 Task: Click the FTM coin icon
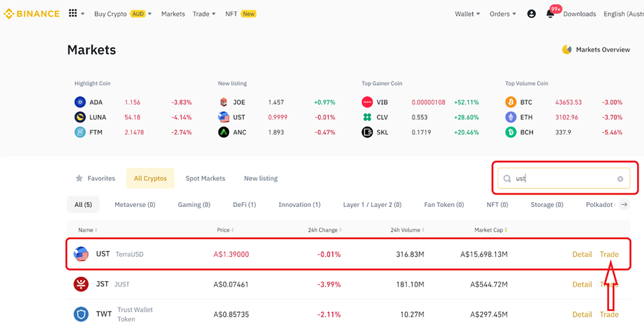79,133
